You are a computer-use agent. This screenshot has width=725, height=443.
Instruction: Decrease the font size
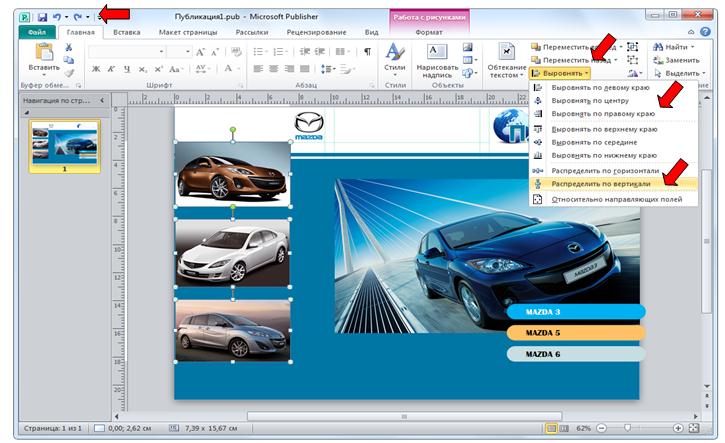click(215, 52)
